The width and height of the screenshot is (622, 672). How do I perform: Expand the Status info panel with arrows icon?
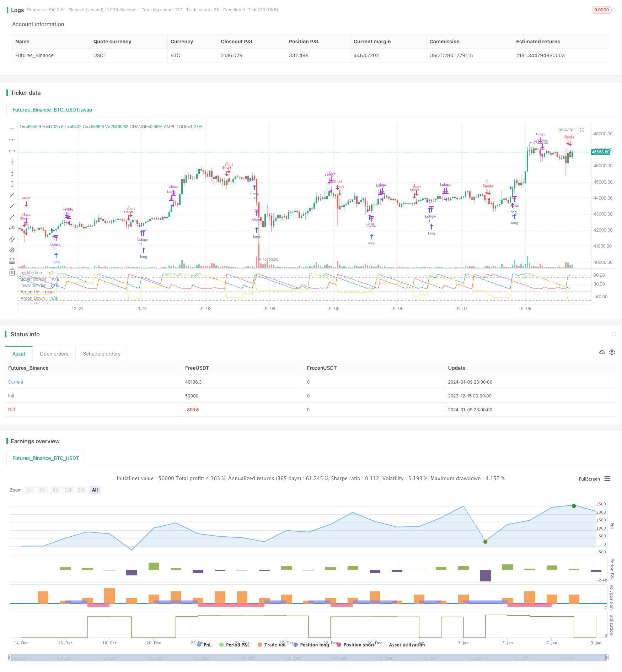tap(613, 334)
